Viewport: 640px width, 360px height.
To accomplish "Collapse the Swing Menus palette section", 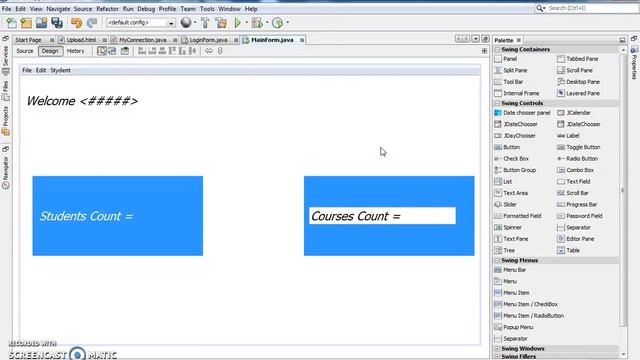I will click(497, 260).
